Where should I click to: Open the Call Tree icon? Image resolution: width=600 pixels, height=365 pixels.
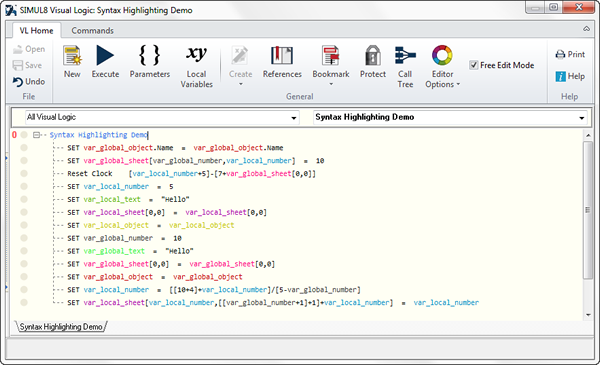click(x=405, y=55)
